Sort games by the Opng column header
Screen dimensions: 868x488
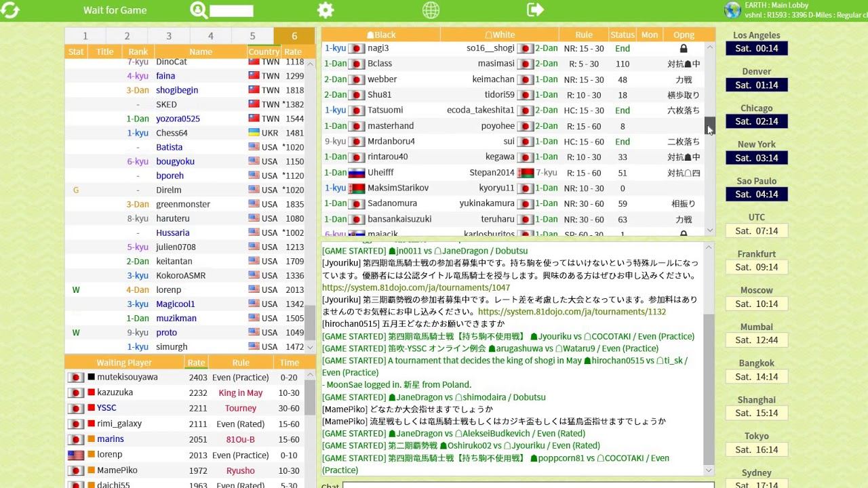point(684,35)
